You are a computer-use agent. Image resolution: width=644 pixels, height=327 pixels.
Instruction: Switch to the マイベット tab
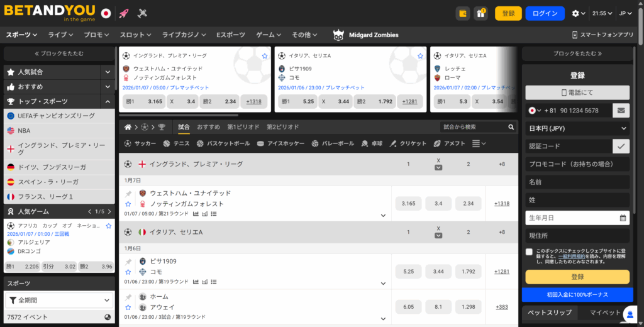pos(605,313)
